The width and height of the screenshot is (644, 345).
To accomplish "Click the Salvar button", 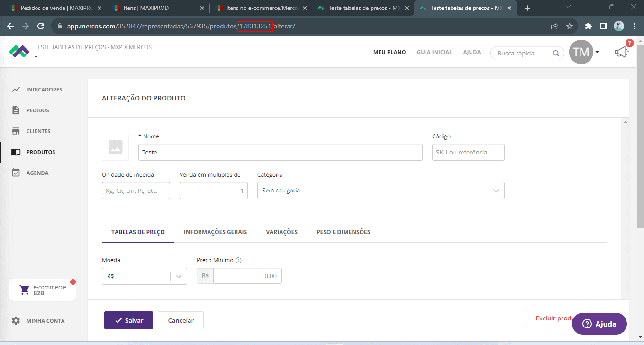I will coord(128,320).
